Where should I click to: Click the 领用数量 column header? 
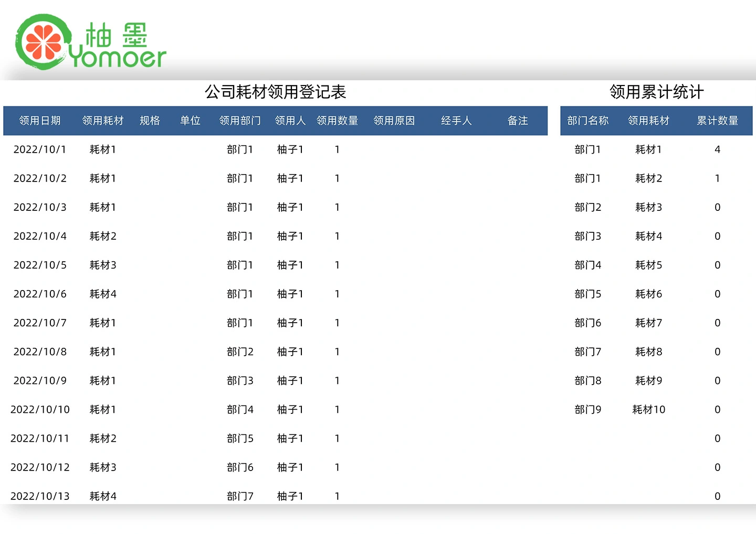(337, 121)
